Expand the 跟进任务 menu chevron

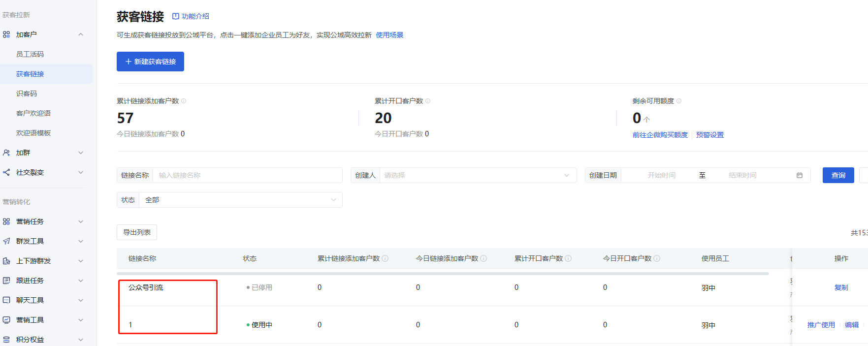[81, 281]
